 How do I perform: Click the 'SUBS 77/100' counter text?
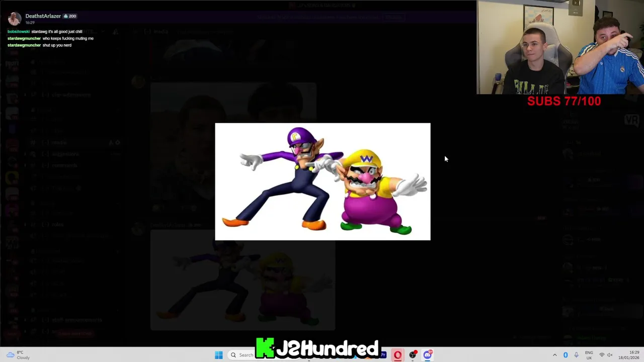tap(564, 101)
